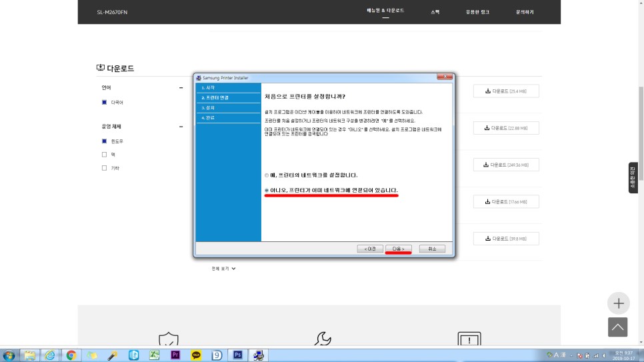The height and width of the screenshot is (362, 644).
Task: Select step 4. 완료 in the installer sidebar
Action: tap(229, 118)
